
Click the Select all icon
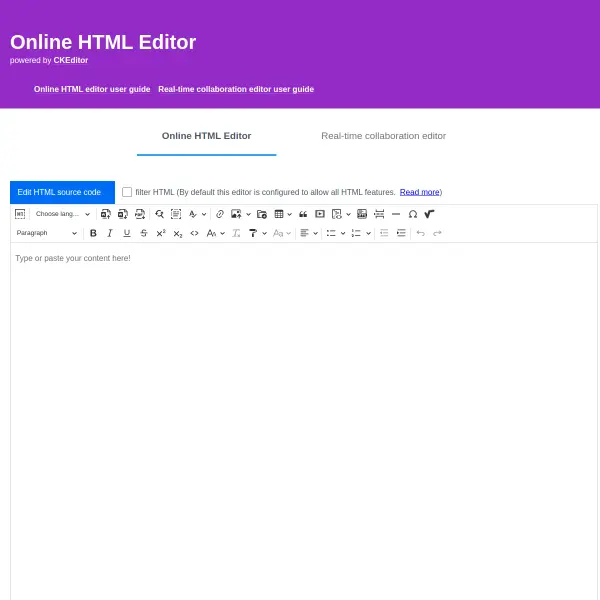(x=176, y=214)
